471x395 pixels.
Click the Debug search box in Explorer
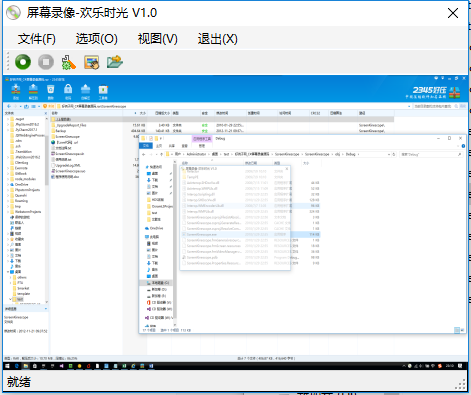431,154
